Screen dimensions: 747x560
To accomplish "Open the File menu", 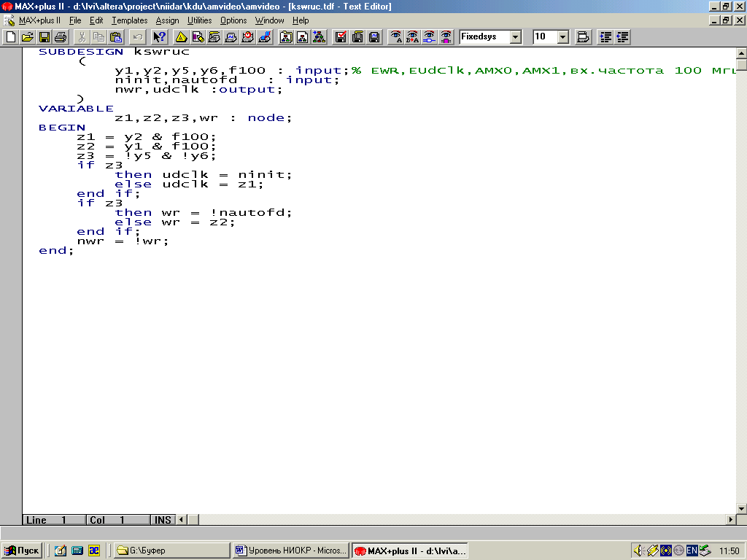I will (x=75, y=20).
